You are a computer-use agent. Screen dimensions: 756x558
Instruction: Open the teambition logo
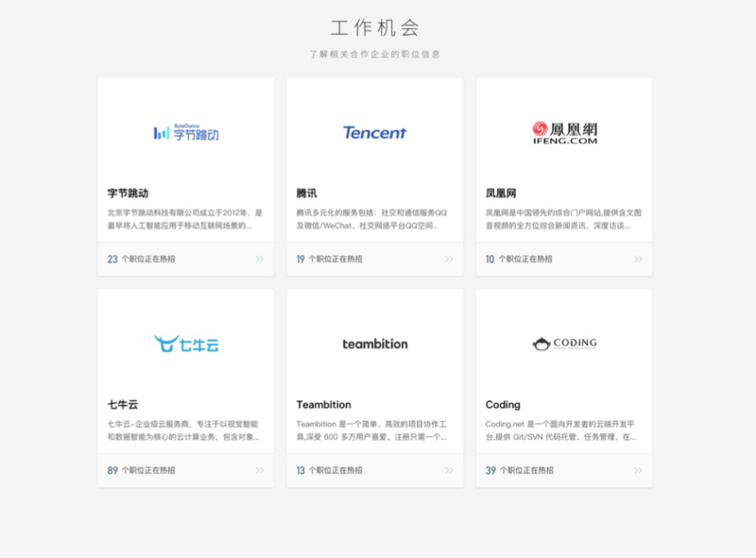(x=375, y=344)
